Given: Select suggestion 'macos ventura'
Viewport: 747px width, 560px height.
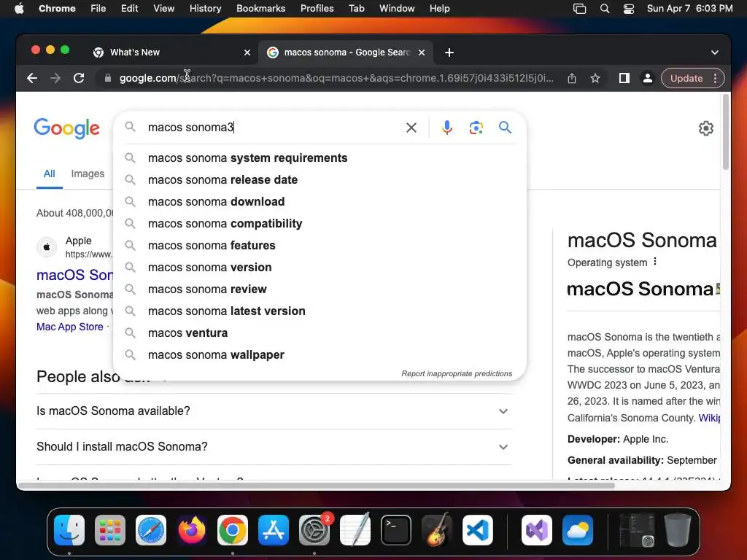Looking at the screenshot, I should 320,333.
